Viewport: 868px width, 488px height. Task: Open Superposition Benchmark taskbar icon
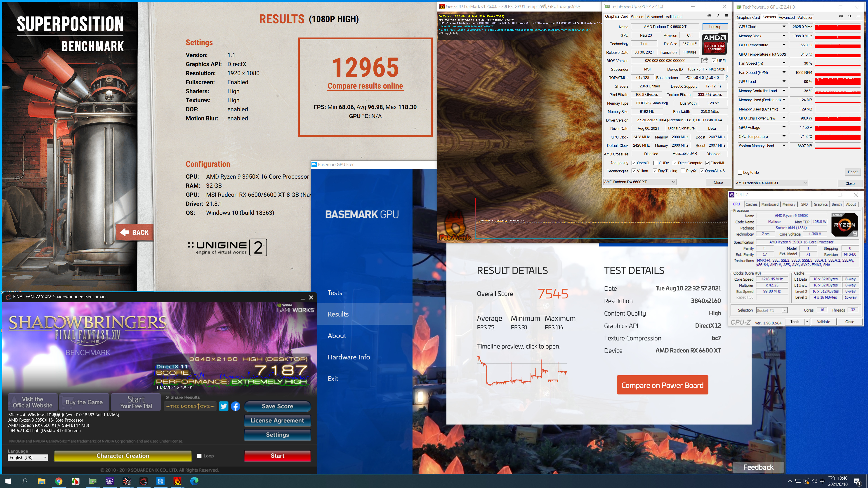pos(126,481)
